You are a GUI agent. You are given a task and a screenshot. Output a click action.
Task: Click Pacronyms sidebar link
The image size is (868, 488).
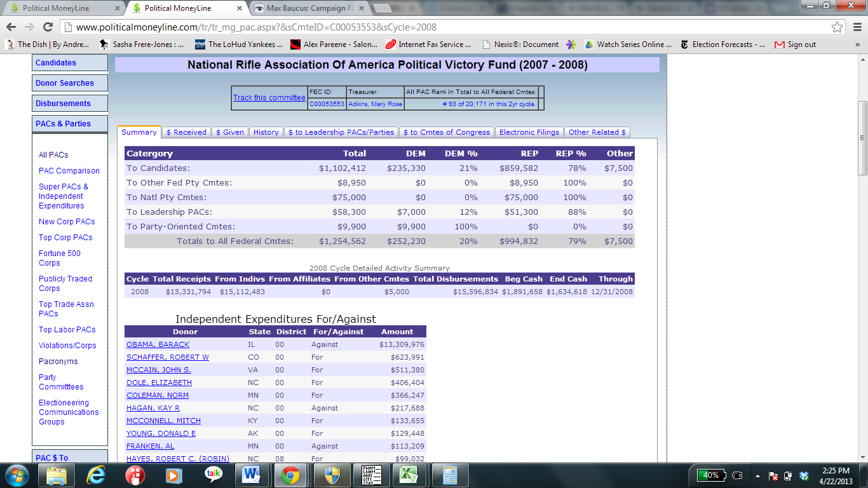pyautogui.click(x=58, y=362)
